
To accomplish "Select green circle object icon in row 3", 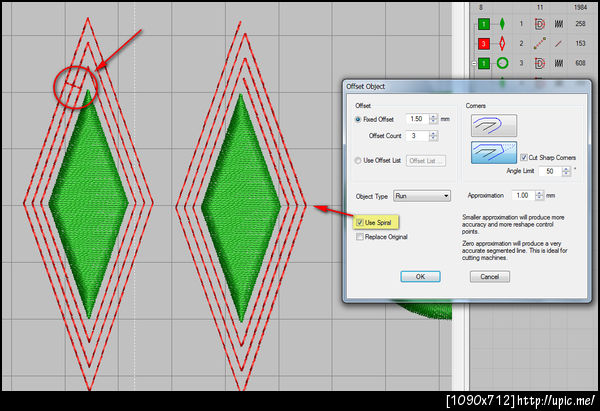I will click(x=502, y=63).
